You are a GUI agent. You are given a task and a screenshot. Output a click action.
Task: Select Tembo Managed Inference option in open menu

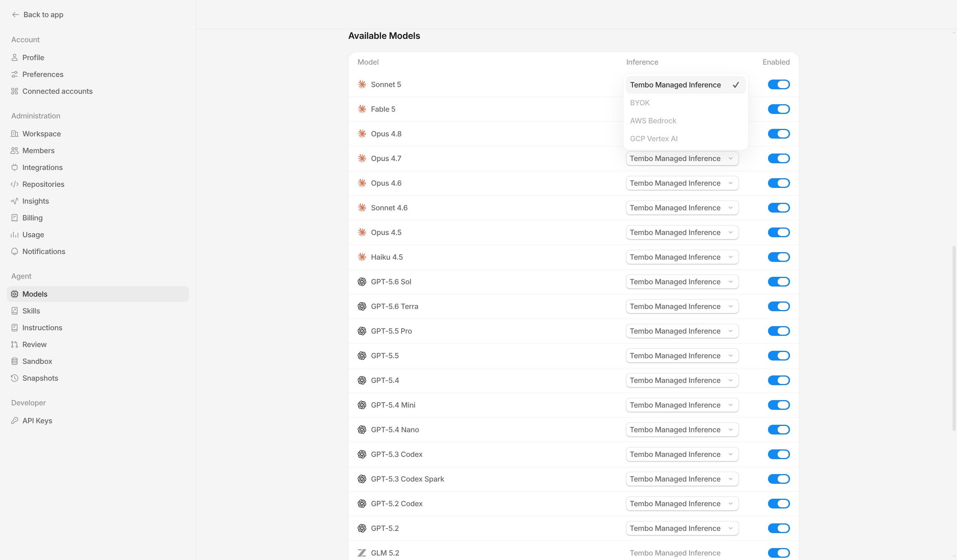[x=685, y=85]
